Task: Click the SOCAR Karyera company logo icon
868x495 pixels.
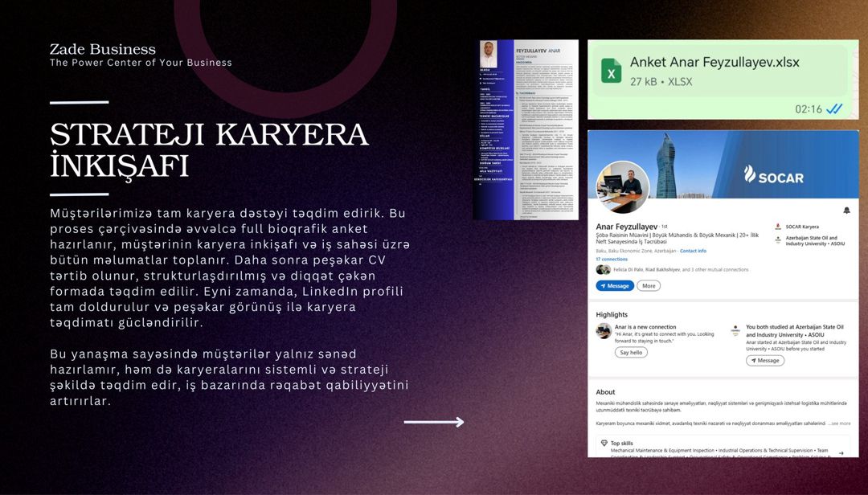Action: (778, 227)
